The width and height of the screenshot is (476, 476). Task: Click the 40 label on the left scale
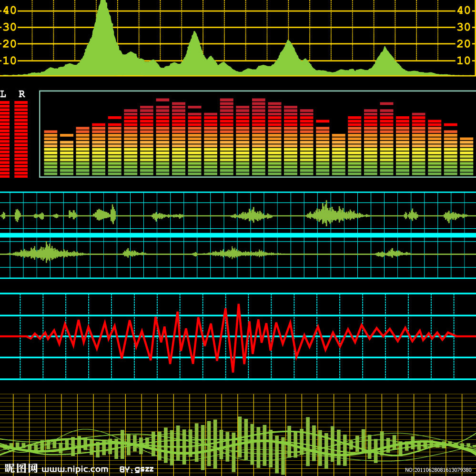pyautogui.click(x=10, y=10)
